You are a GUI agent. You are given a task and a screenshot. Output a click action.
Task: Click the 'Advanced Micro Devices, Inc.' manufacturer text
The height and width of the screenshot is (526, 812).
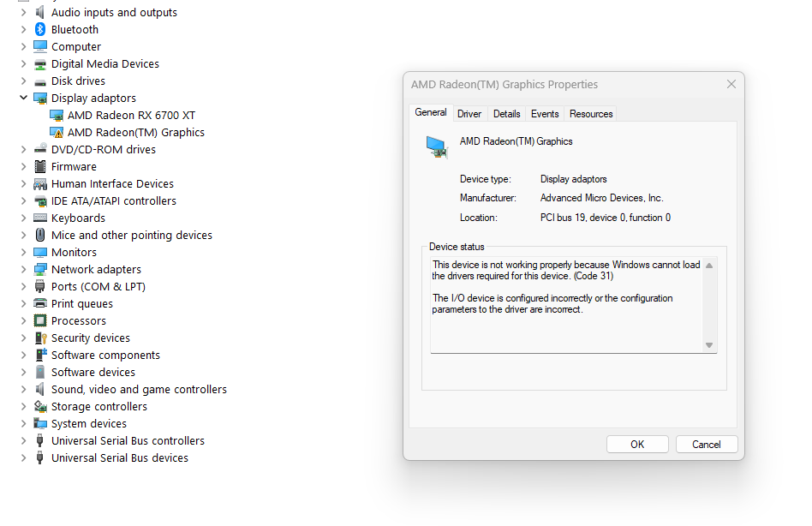point(602,198)
